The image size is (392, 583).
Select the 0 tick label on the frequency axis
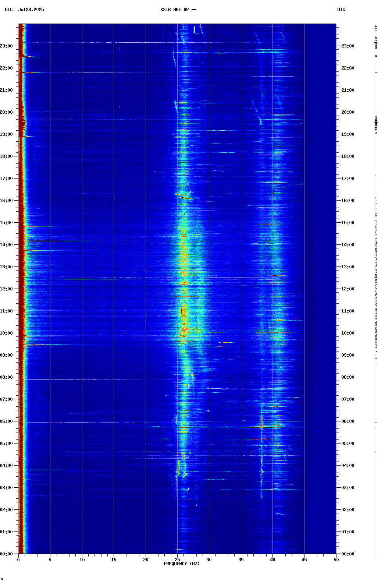[x=18, y=560]
